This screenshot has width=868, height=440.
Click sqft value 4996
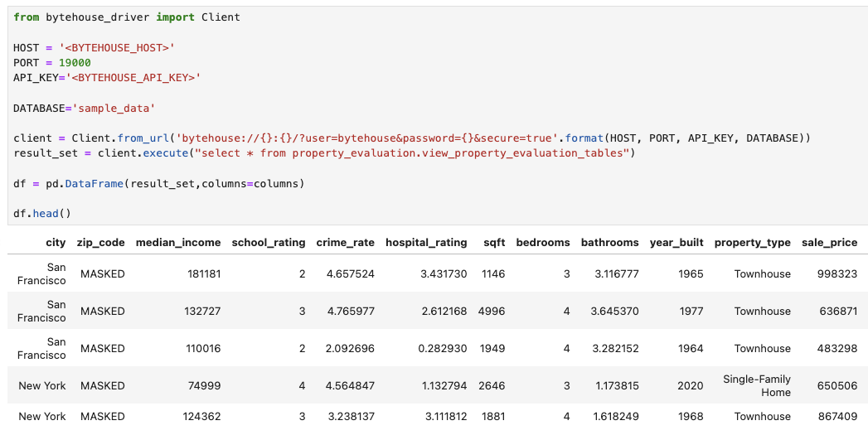[492, 311]
